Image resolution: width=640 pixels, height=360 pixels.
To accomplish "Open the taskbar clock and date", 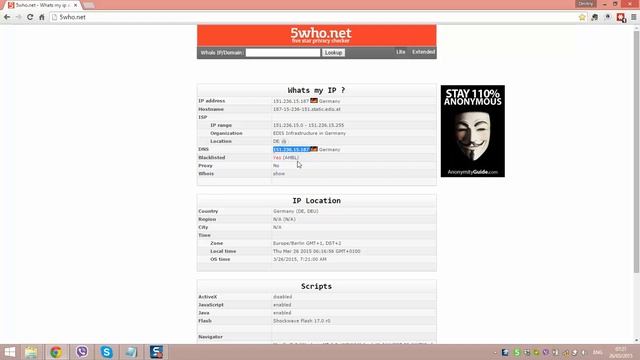I will (620, 352).
